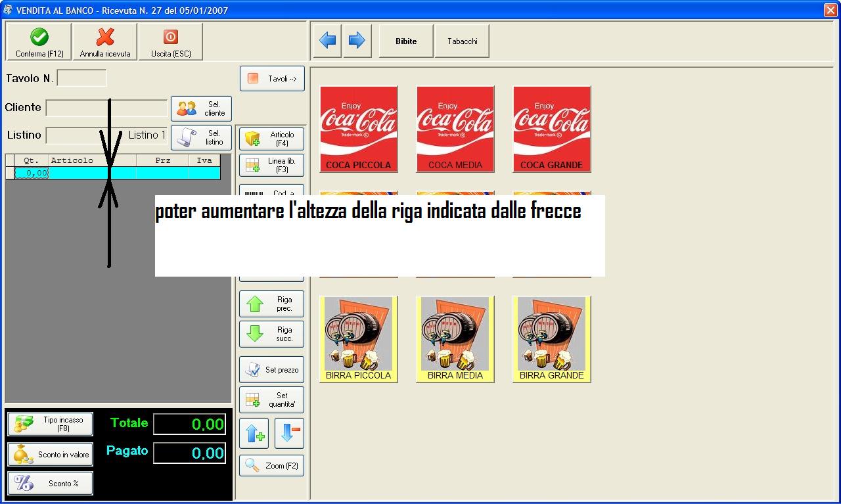Image resolution: width=841 pixels, height=504 pixels.
Task: Click the Totale amount field
Action: pos(190,424)
